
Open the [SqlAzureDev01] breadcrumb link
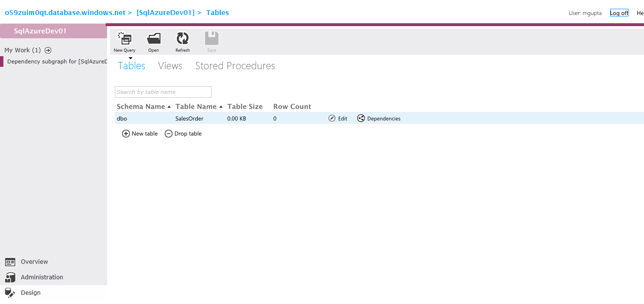coord(166,13)
